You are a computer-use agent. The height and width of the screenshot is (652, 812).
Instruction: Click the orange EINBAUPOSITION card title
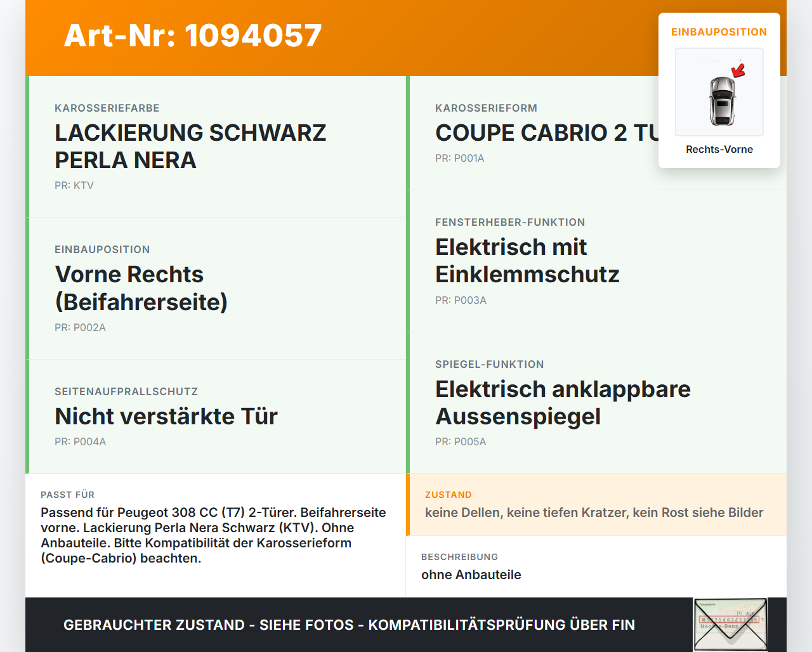719,32
